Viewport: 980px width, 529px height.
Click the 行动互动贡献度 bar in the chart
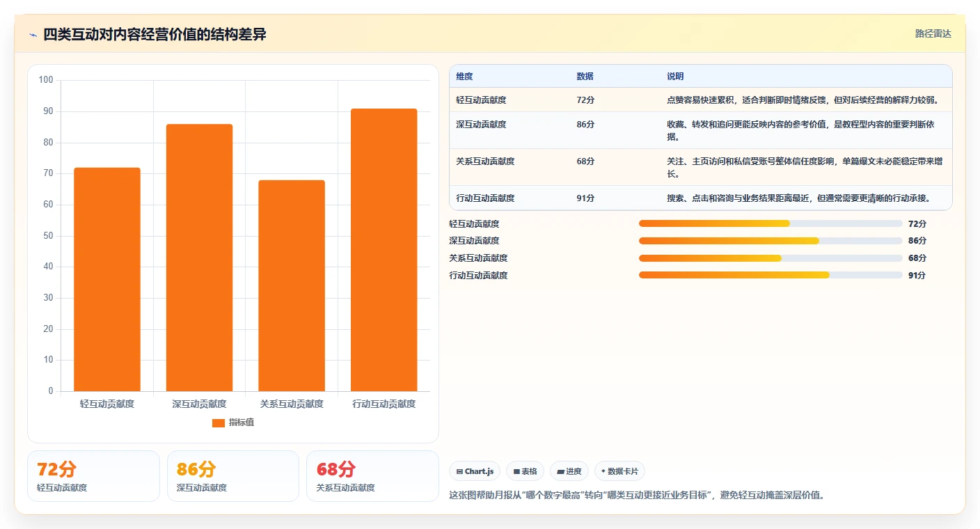coord(384,250)
